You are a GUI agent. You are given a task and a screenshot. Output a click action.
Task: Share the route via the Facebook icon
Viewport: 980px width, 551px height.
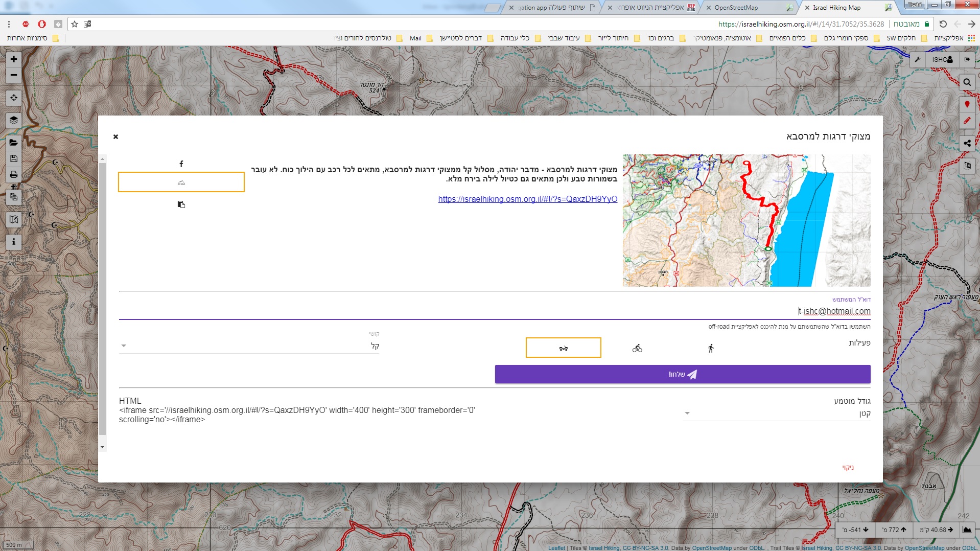(181, 164)
